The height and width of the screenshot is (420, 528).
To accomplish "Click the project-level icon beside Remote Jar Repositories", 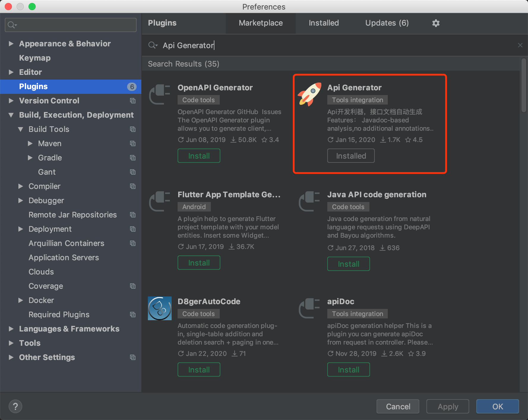I will click(133, 215).
